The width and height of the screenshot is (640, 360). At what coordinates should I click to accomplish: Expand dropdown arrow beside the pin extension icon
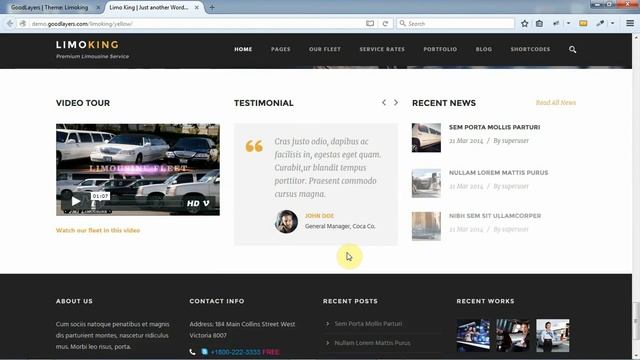click(x=568, y=24)
